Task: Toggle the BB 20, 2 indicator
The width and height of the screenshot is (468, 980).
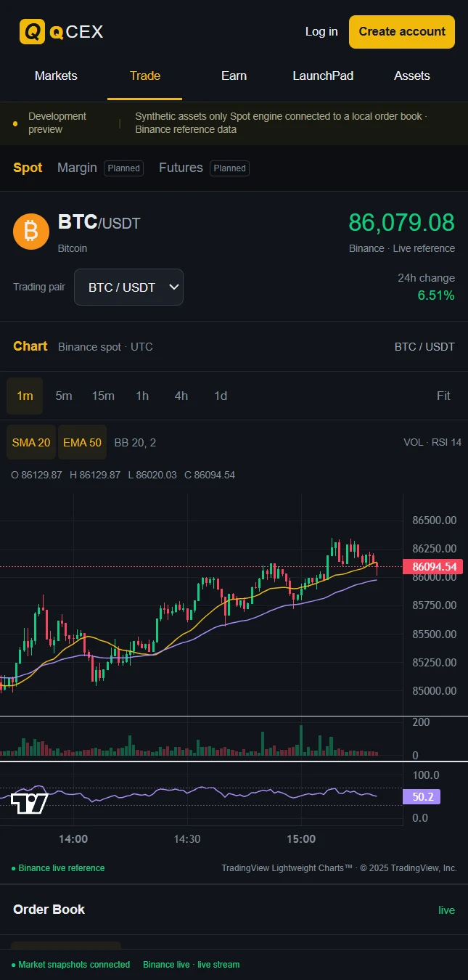Action: coord(135,442)
